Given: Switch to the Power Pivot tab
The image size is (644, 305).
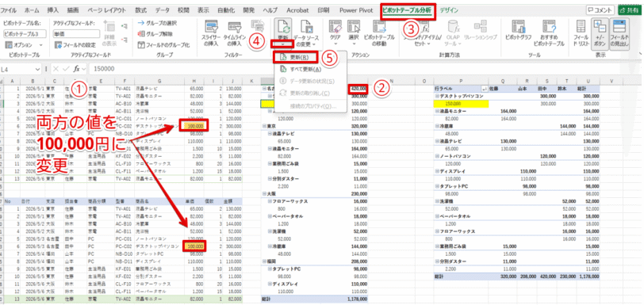Looking at the screenshot, I should (355, 10).
